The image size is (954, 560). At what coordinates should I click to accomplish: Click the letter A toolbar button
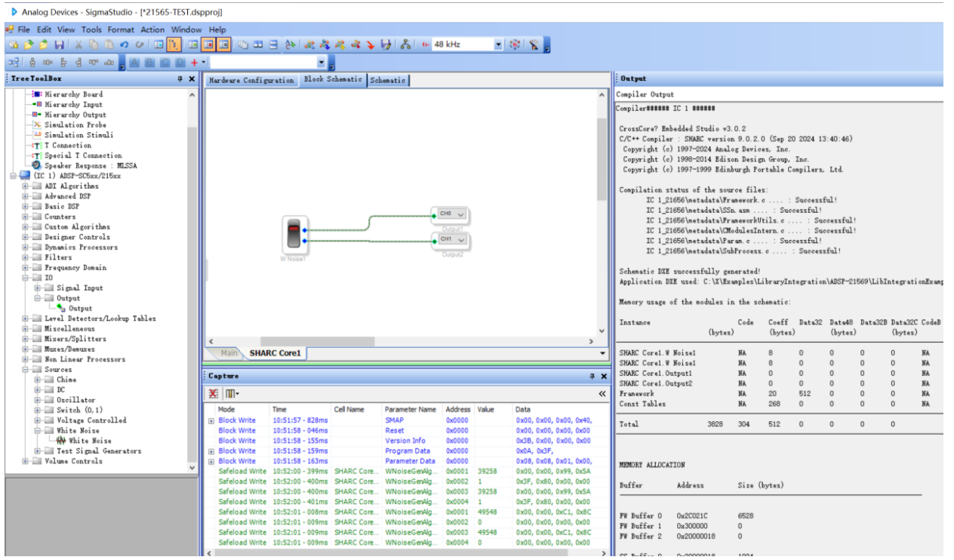134,63
